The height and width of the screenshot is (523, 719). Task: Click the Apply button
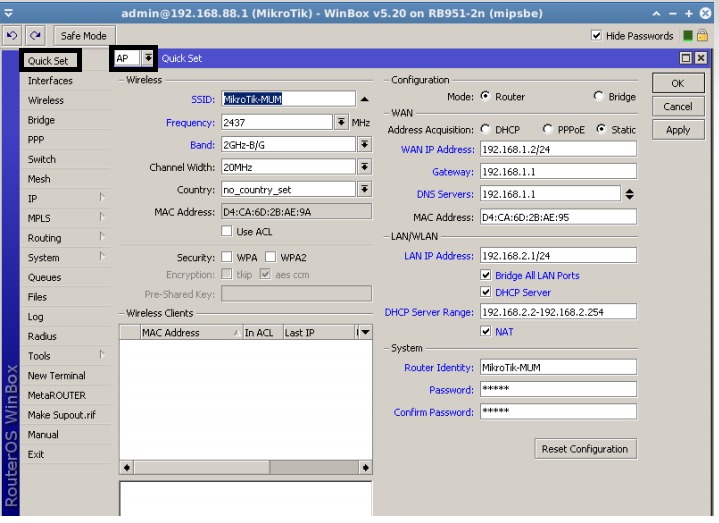pos(678,130)
